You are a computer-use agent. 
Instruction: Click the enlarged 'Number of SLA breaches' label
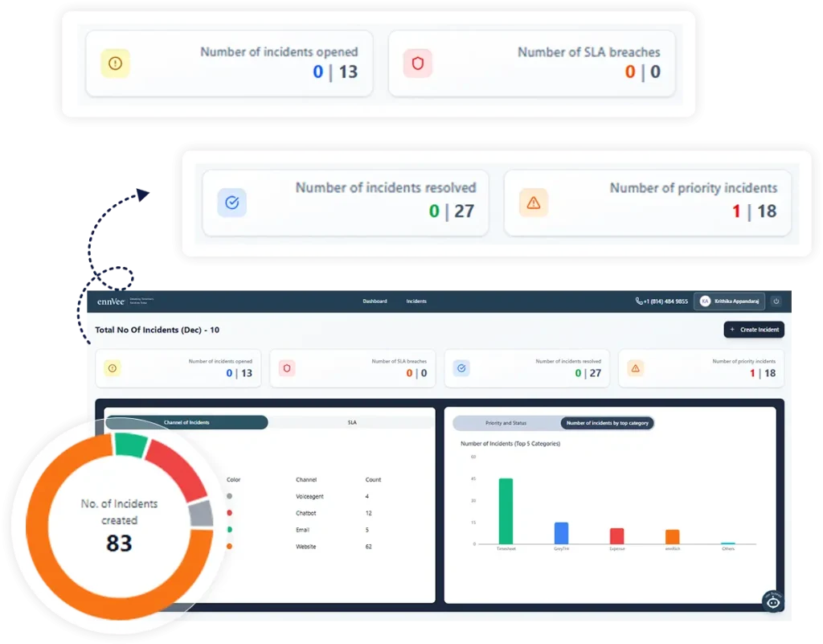pos(589,52)
